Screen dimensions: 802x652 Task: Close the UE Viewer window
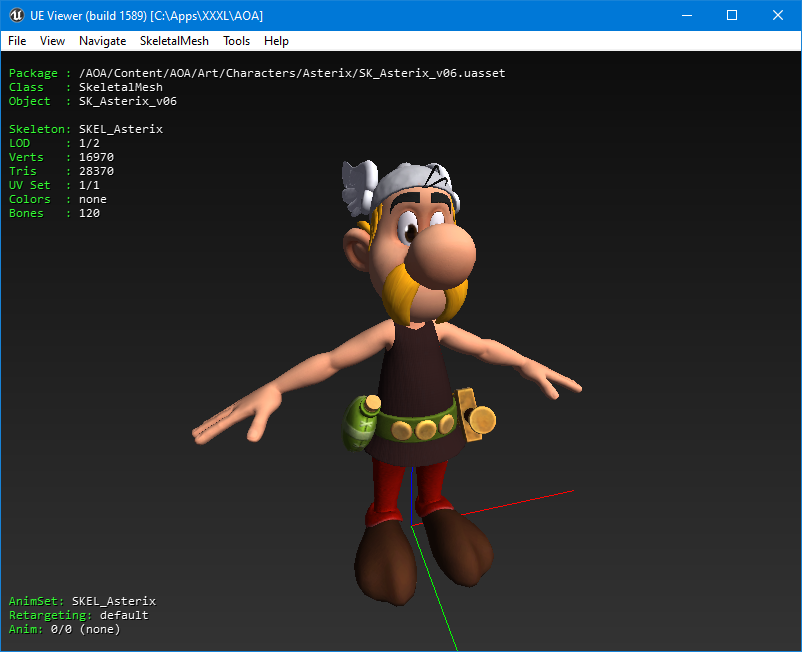point(778,15)
